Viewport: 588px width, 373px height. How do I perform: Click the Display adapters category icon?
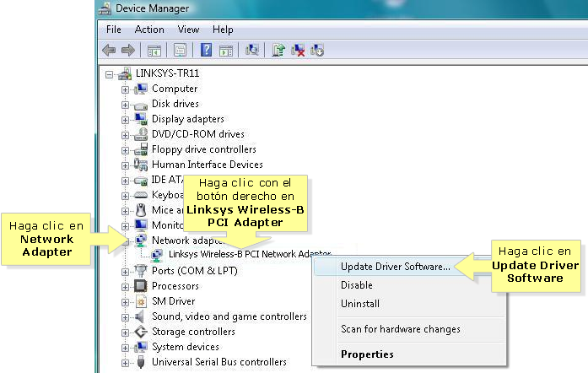point(141,119)
